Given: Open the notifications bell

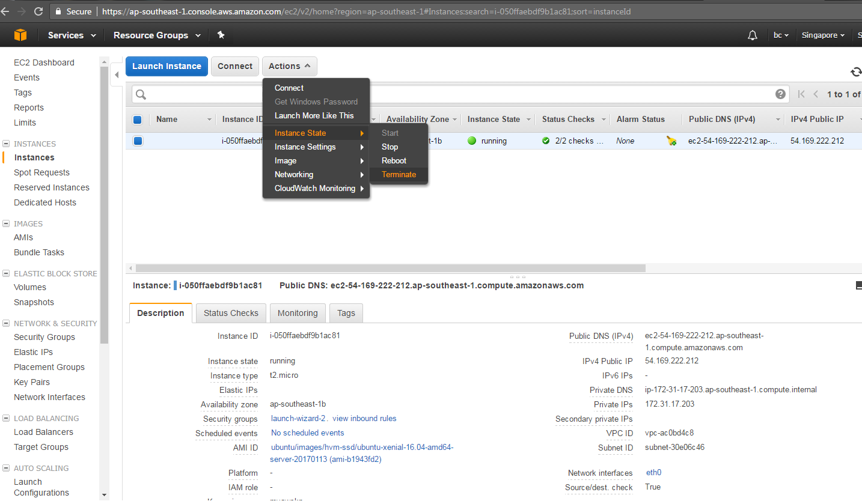Looking at the screenshot, I should coord(752,35).
